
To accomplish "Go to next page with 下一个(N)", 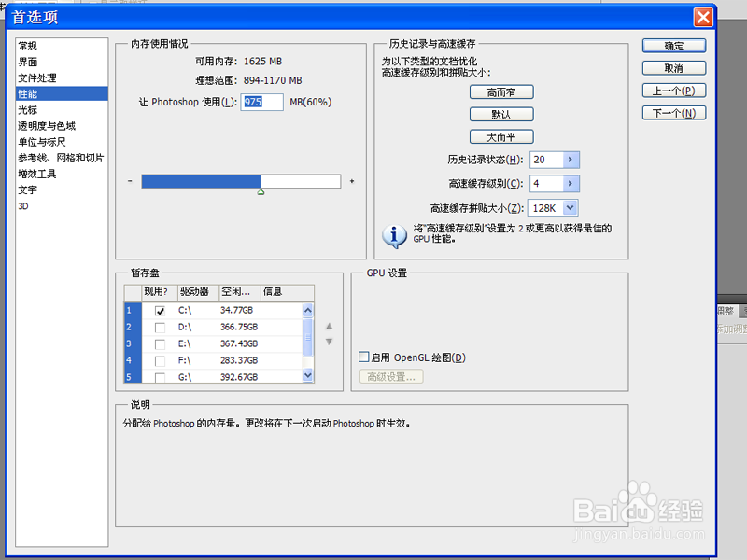I will (673, 113).
